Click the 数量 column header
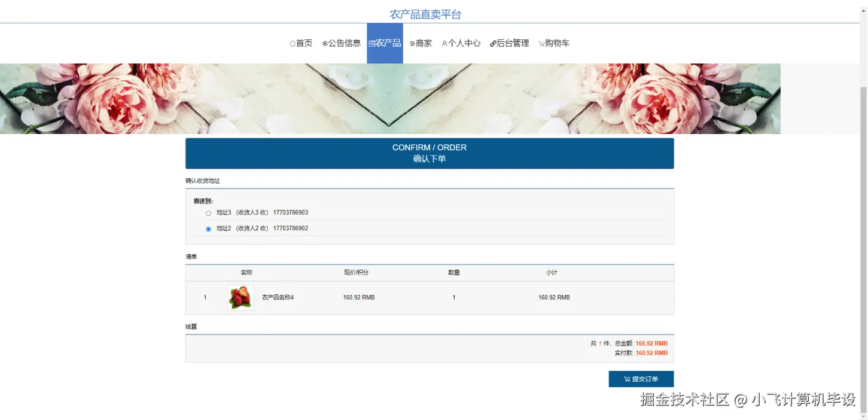868x420 pixels. point(454,273)
